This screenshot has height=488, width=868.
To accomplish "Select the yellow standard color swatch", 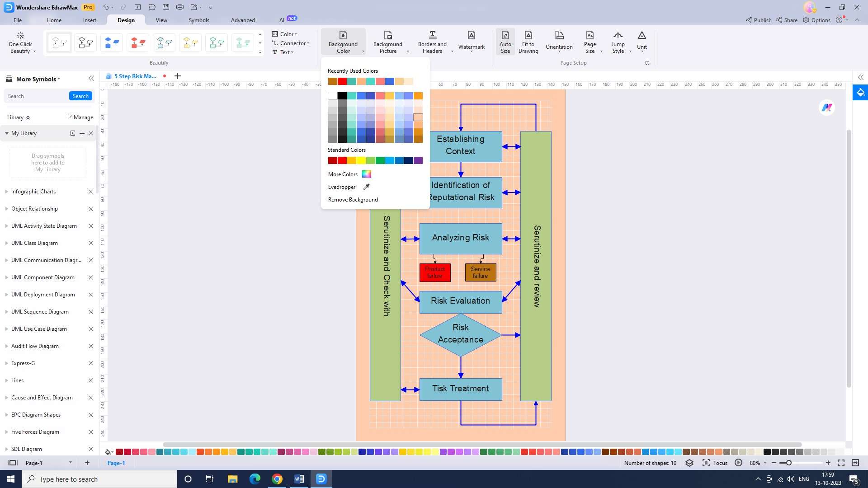I will [361, 160].
